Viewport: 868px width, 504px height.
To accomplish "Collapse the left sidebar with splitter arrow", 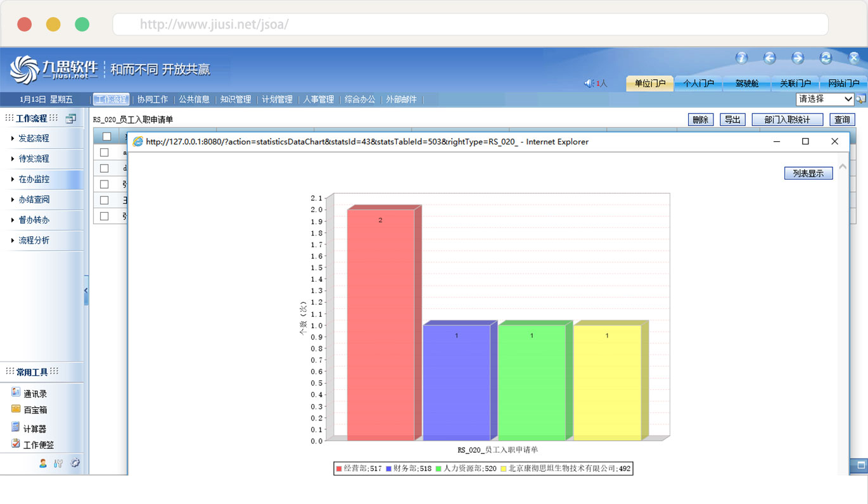I will [x=86, y=292].
